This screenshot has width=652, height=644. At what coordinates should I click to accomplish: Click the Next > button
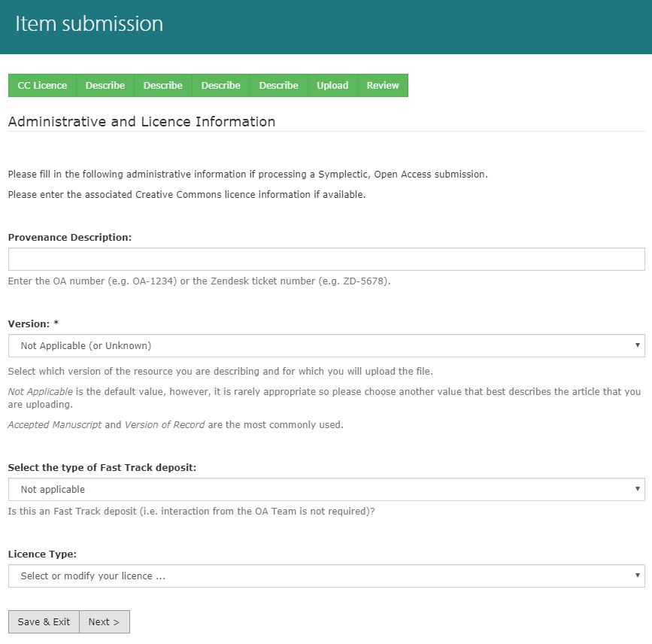click(x=105, y=622)
